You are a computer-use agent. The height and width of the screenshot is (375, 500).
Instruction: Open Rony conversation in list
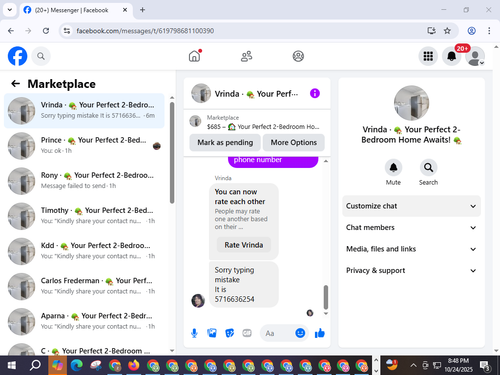(x=84, y=181)
